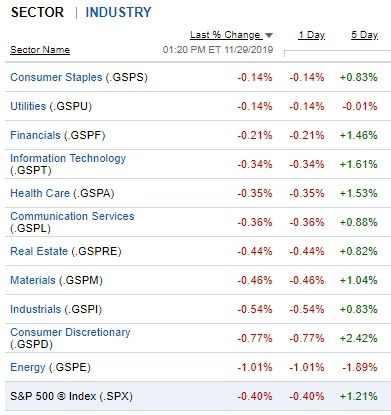Select the S&P 500 Index row
The image size is (391, 415).
pyautogui.click(x=198, y=396)
